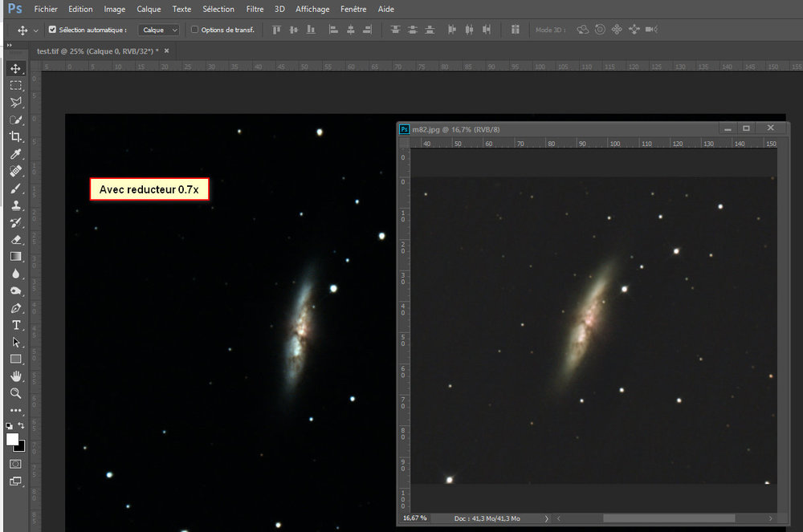Click the foreground color swatch
The height and width of the screenshot is (532, 803).
pos(12,441)
